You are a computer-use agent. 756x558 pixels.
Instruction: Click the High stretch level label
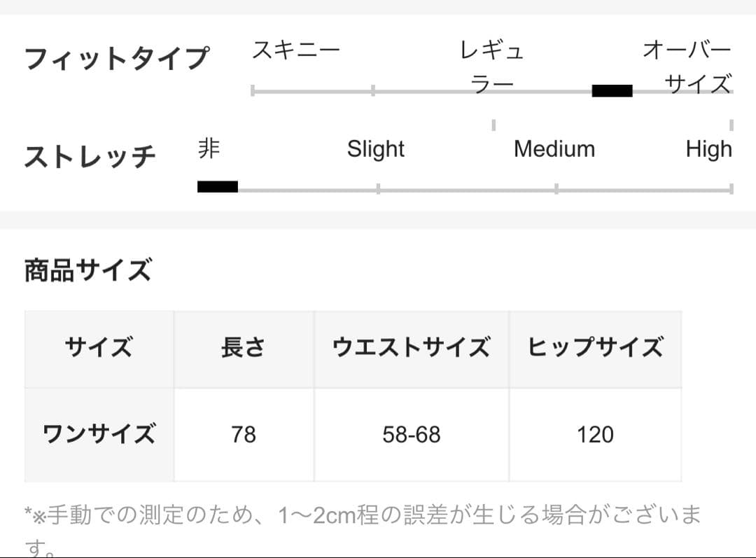[x=708, y=149]
